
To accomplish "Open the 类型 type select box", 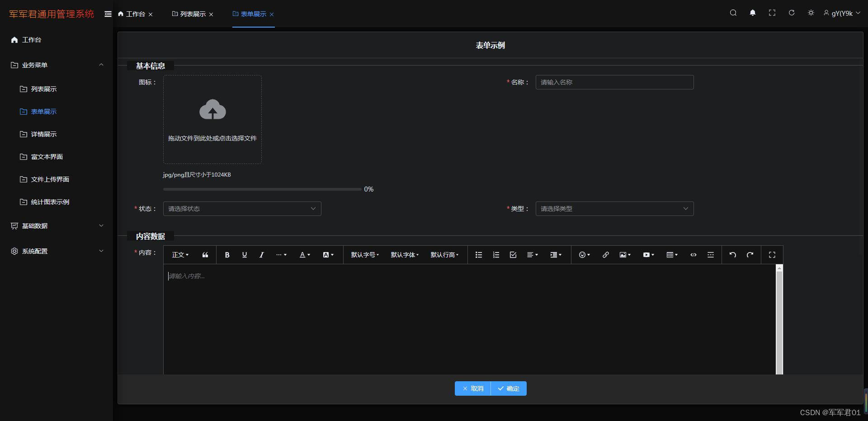I will coord(614,209).
